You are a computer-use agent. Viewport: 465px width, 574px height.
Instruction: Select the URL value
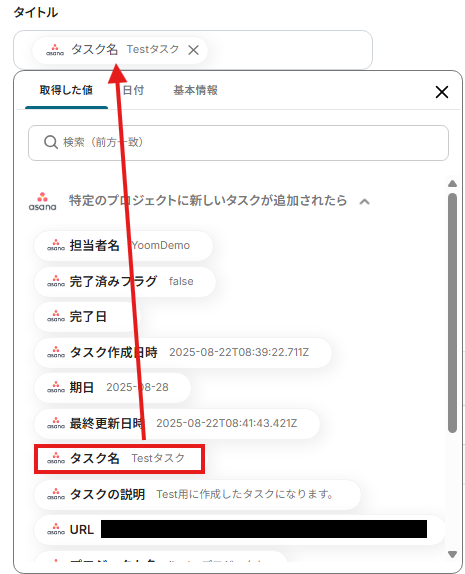click(239, 530)
